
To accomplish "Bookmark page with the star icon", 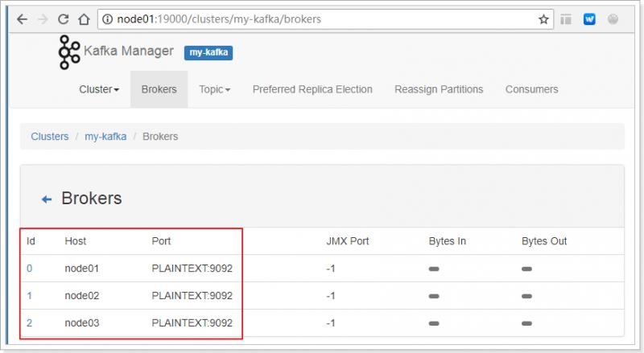I will (x=543, y=19).
